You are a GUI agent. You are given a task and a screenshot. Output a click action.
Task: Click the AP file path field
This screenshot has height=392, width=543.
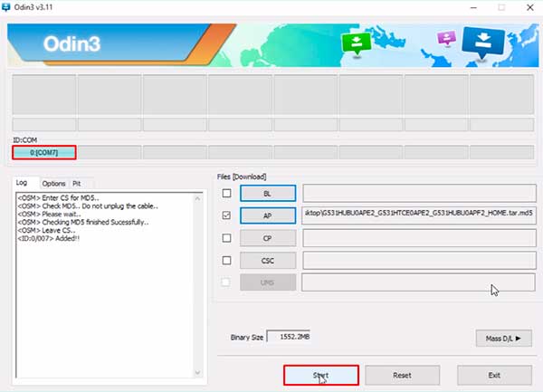(x=419, y=215)
